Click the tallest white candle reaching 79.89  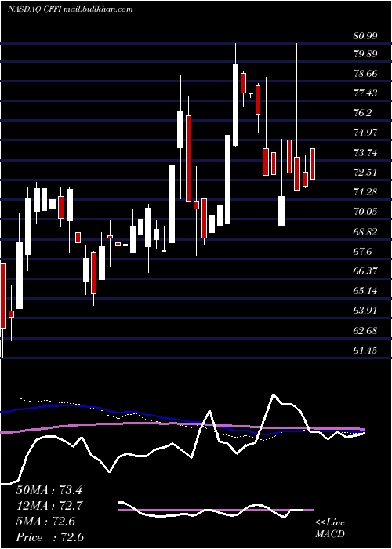(235, 104)
